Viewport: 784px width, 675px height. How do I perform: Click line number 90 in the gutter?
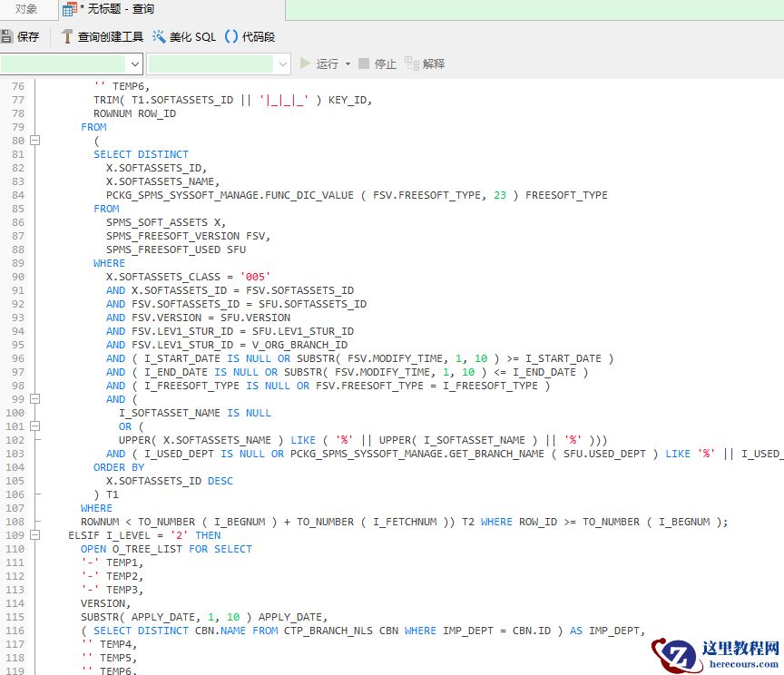18,277
